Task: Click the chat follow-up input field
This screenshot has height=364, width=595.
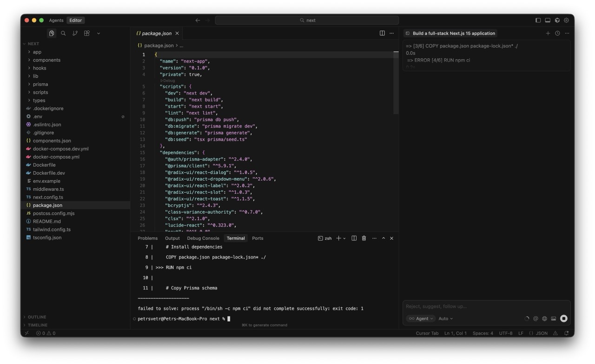Action: (x=483, y=306)
